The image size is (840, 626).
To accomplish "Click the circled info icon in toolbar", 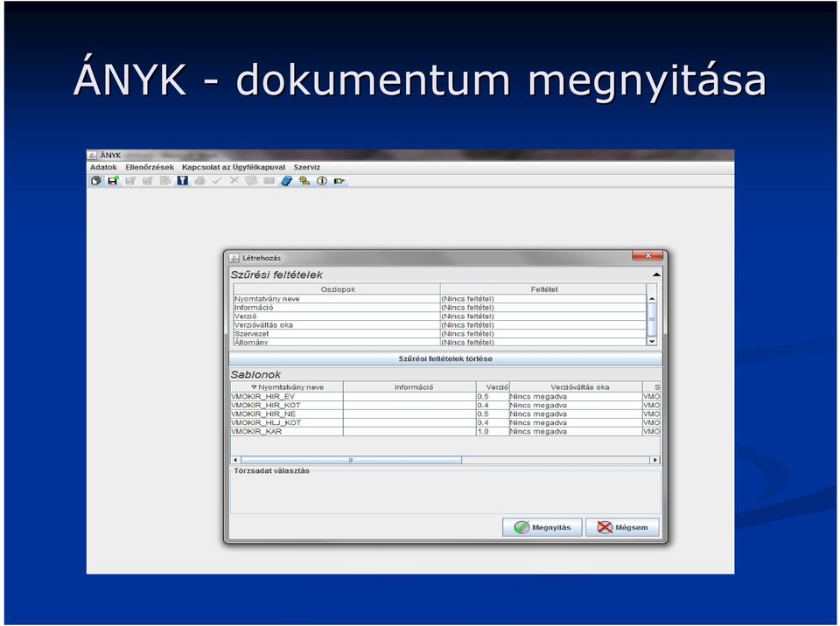I will (321, 181).
